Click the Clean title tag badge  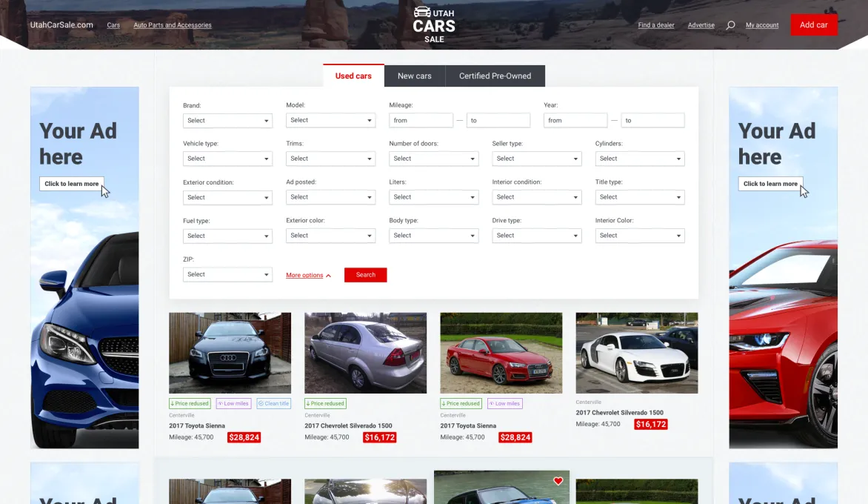tap(273, 404)
